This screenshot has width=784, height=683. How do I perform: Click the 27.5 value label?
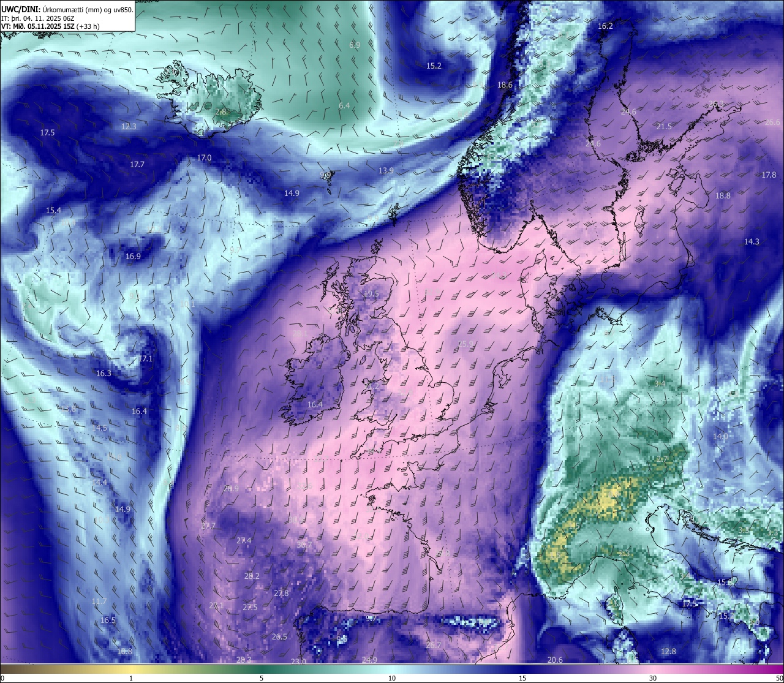(250, 607)
